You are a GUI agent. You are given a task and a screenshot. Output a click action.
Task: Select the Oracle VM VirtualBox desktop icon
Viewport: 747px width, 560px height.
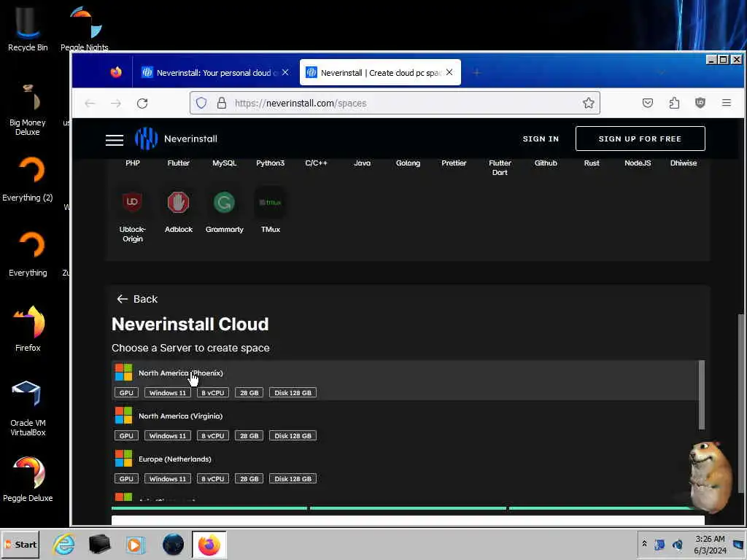[28, 408]
